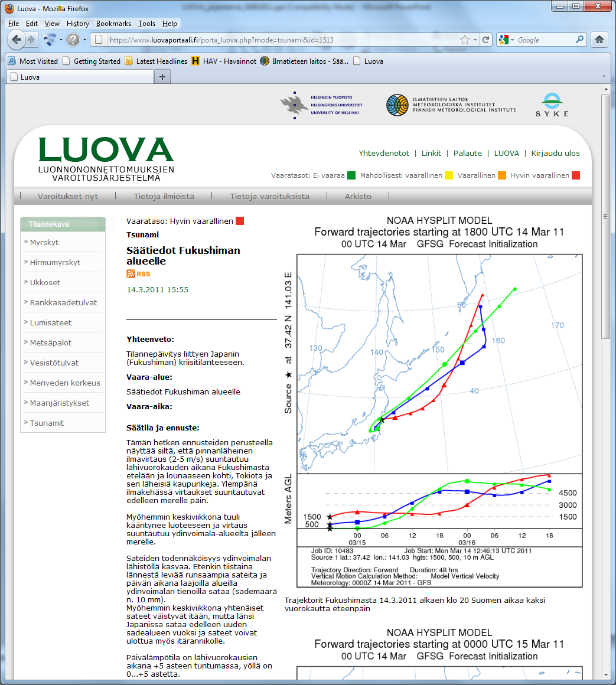The width and height of the screenshot is (616, 685).
Task: Open a new tab with plus button
Action: [x=162, y=77]
